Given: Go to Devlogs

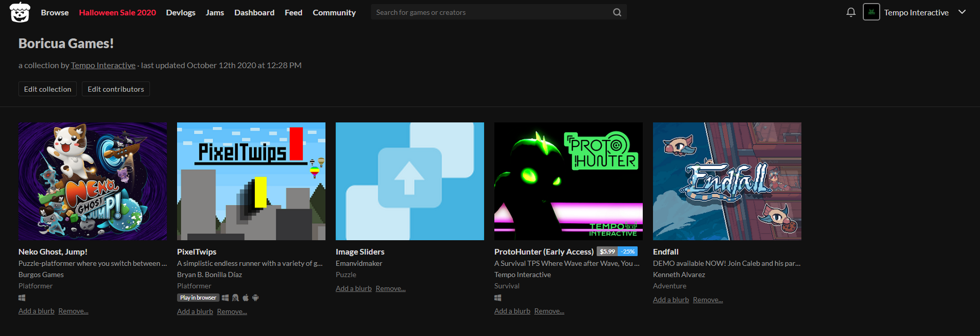Looking at the screenshot, I should (181, 12).
